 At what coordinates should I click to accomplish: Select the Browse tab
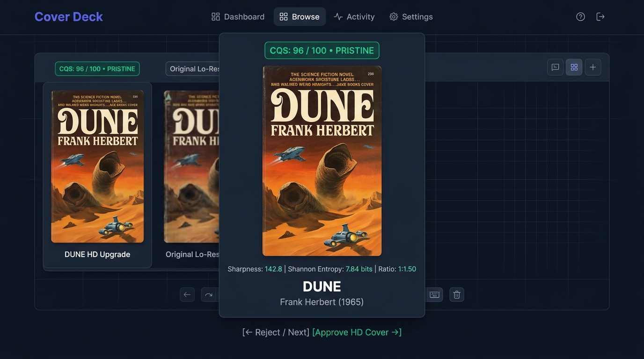click(x=300, y=17)
